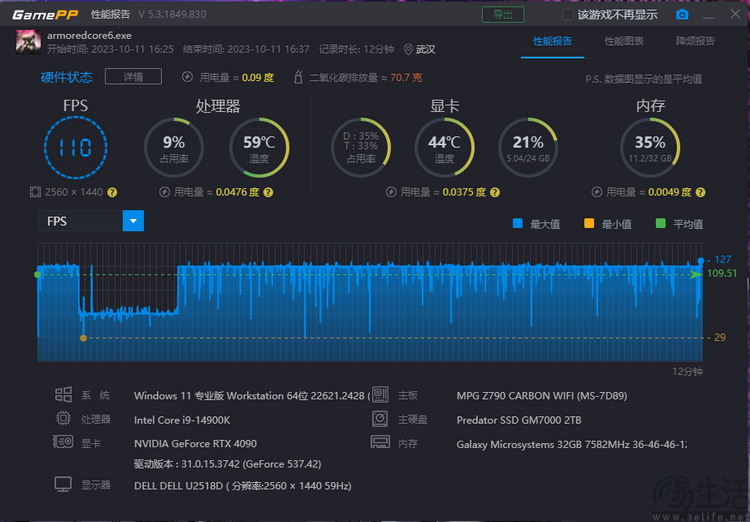750x522 pixels.
Task: Click help icon next to 0.0476 度
Action: click(268, 192)
